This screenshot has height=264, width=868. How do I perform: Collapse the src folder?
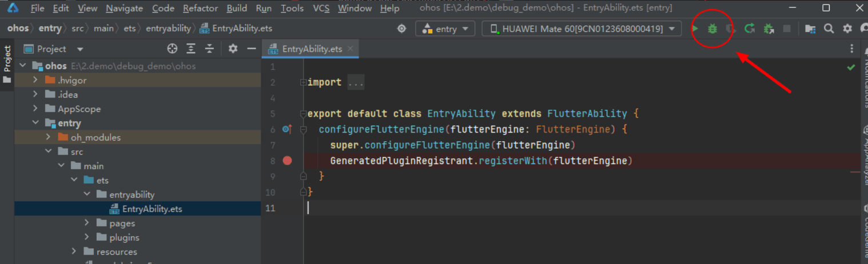click(48, 151)
